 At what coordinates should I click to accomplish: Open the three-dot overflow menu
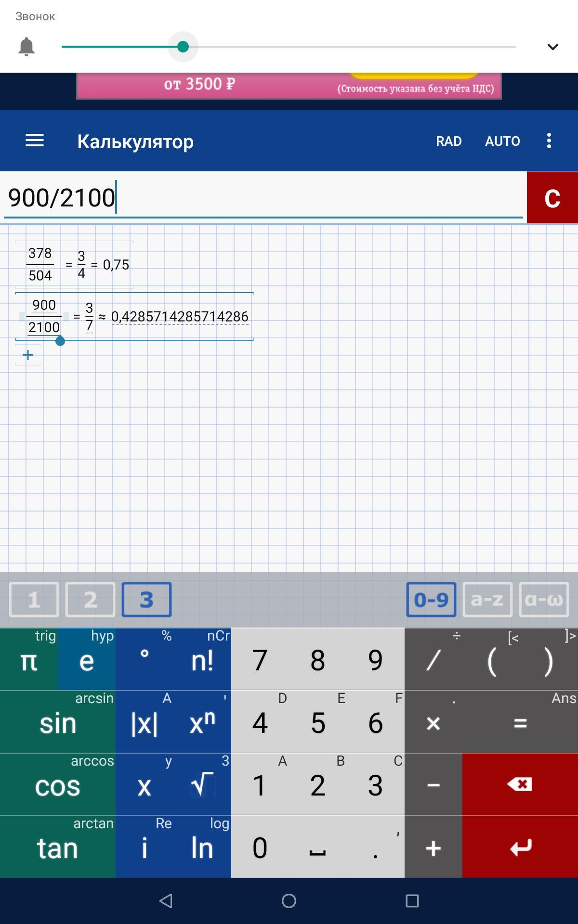[x=549, y=141]
